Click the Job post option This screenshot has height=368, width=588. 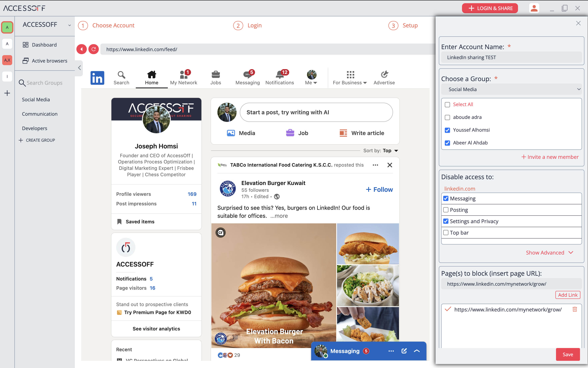coord(297,133)
